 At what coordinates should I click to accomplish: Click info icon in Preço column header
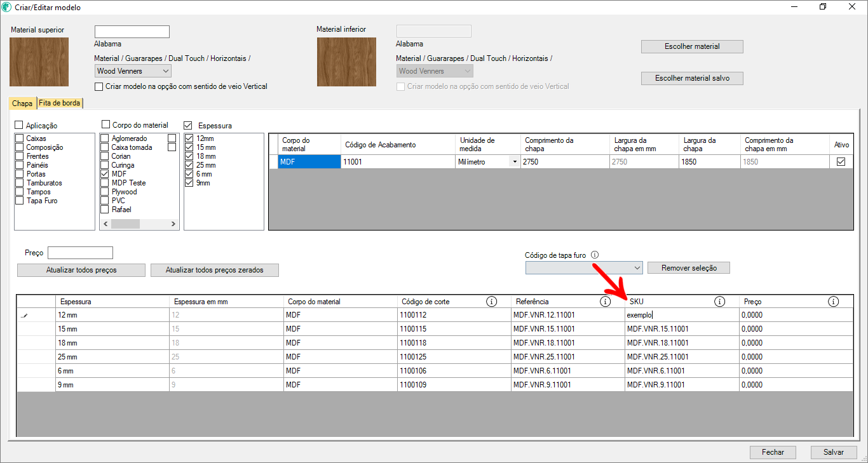(x=834, y=302)
